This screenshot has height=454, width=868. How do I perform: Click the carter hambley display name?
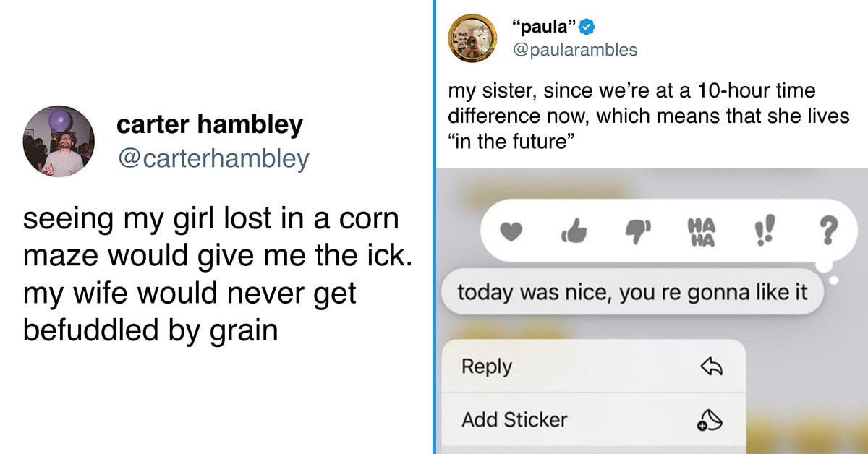[210, 125]
